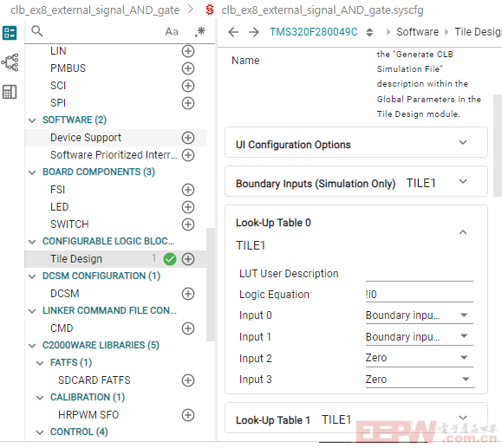
Task: Collapse the CONFIGURABLE LOGIC BLOCK category
Action: click(x=32, y=242)
